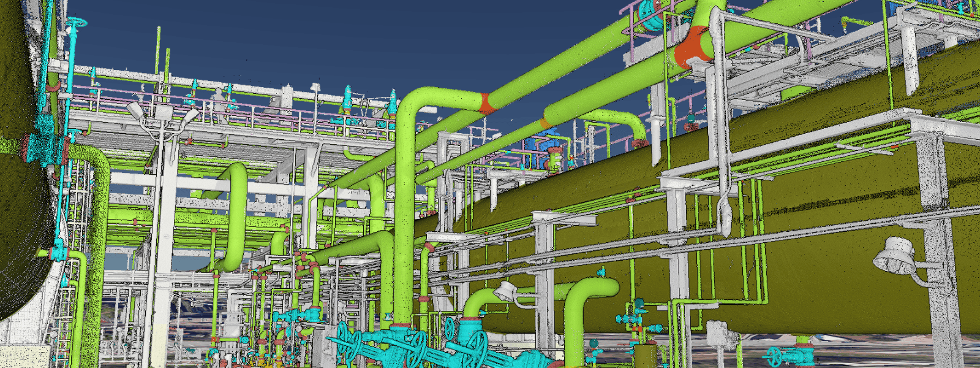Screen dimensions: 980x368
Task: Select the orange joint on the central pipe elbow
Action: (486, 104)
